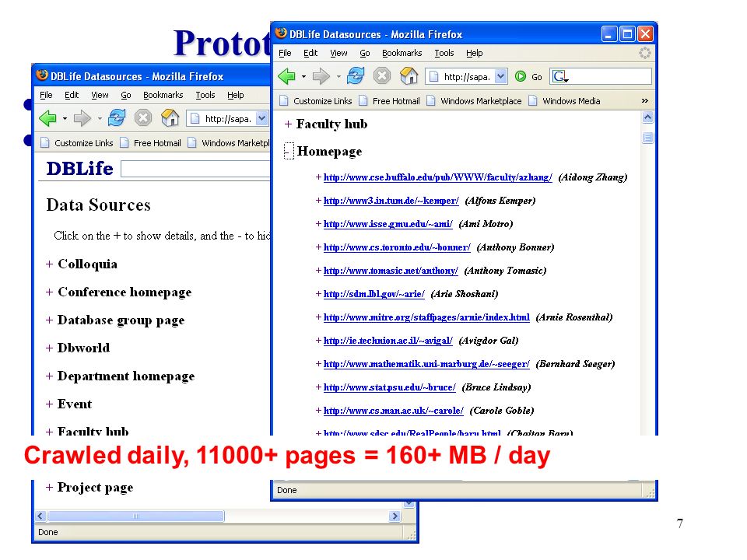Go Home in rear Firefox window

tap(170, 118)
